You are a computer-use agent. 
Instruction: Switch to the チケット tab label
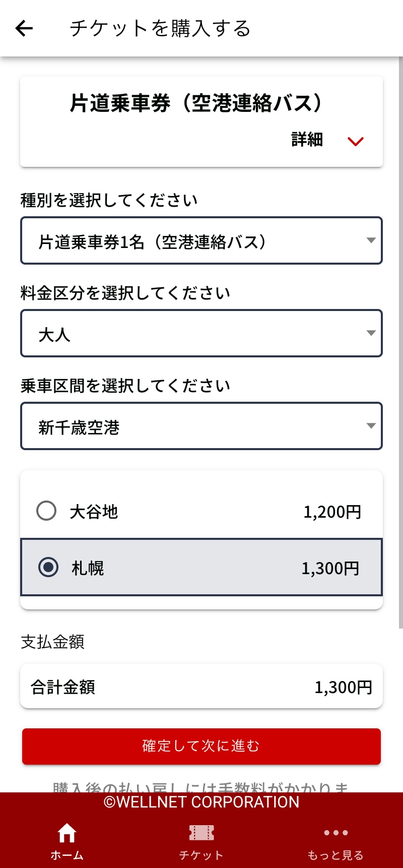click(x=201, y=855)
